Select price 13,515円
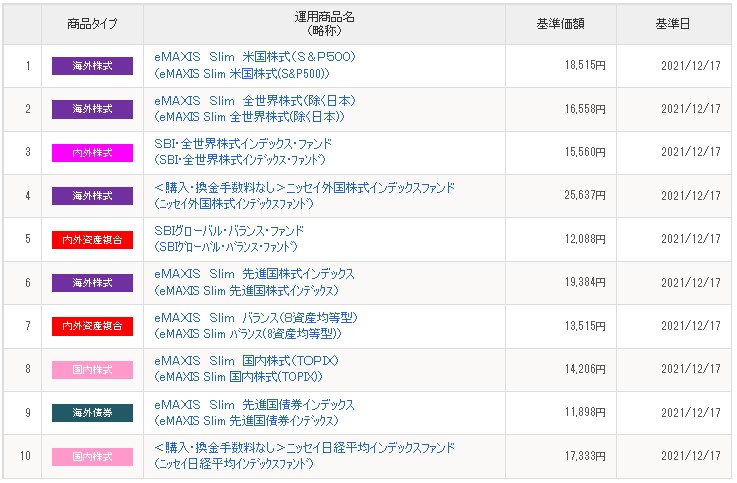The height and width of the screenshot is (483, 737). point(585,326)
